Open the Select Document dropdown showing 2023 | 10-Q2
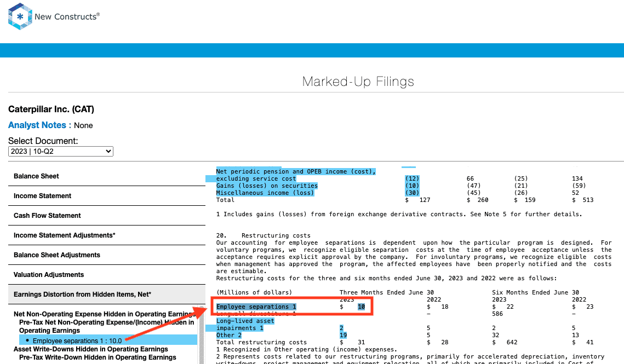The height and width of the screenshot is (364, 624). [x=60, y=151]
